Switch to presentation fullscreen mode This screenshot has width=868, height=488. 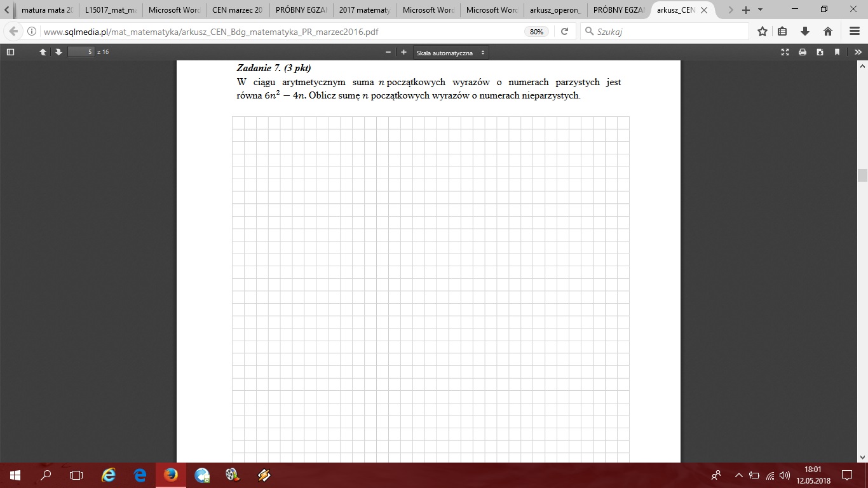pos(785,52)
